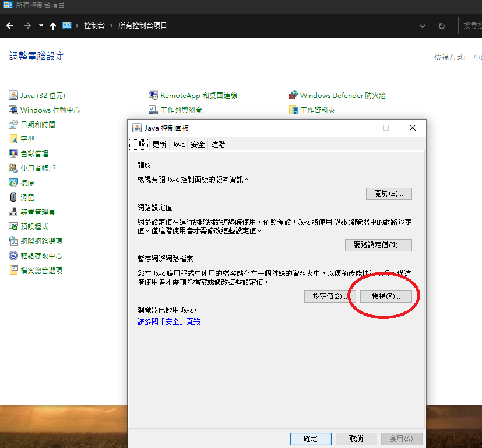Open Windows Defender 防火牆 icon

294,95
